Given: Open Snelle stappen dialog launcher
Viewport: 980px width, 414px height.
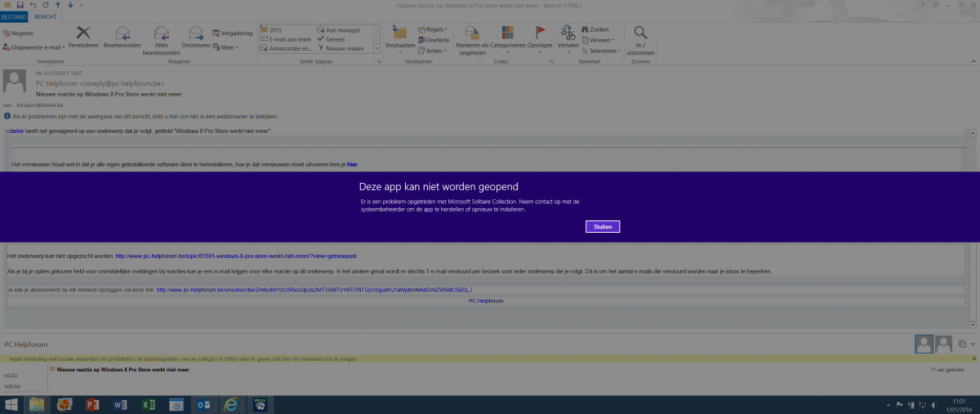Looking at the screenshot, I should pos(380,62).
